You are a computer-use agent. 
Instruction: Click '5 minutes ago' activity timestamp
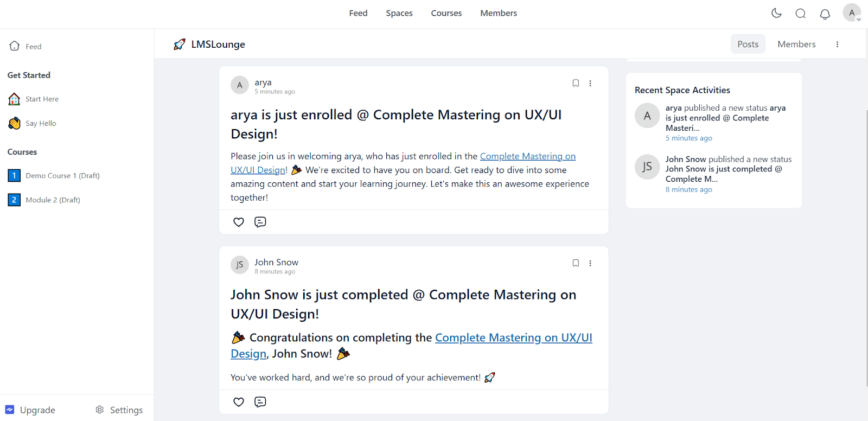689,138
